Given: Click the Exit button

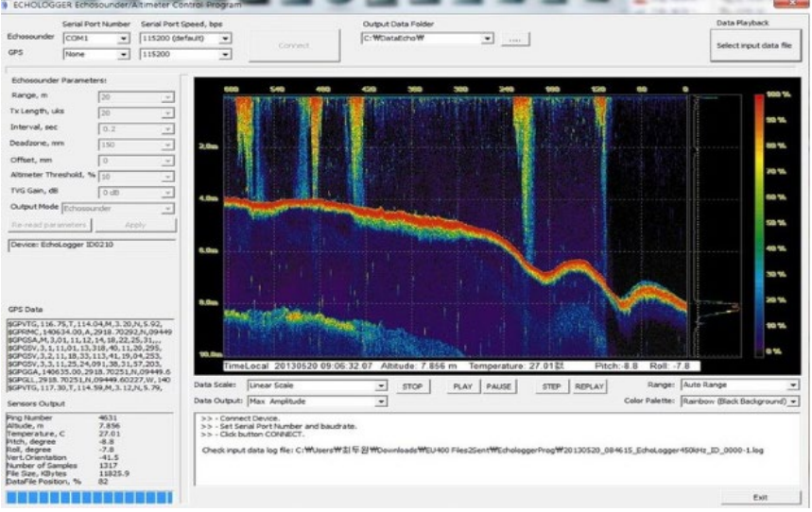Looking at the screenshot, I should click(x=760, y=498).
